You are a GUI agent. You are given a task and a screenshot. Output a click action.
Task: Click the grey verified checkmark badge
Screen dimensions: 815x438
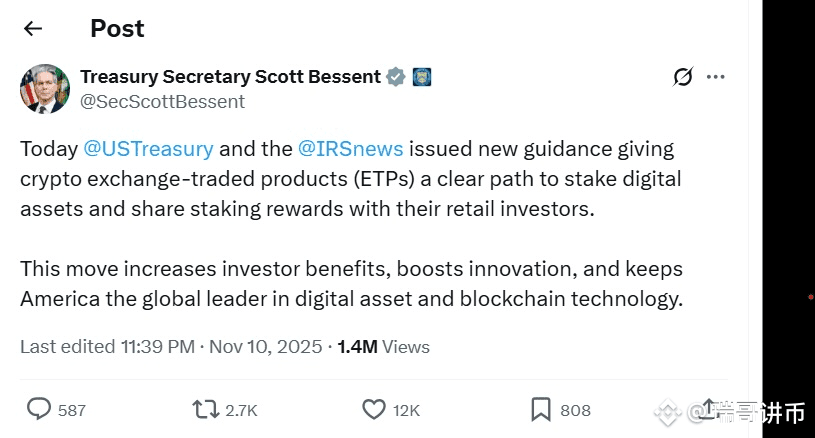pos(397,77)
